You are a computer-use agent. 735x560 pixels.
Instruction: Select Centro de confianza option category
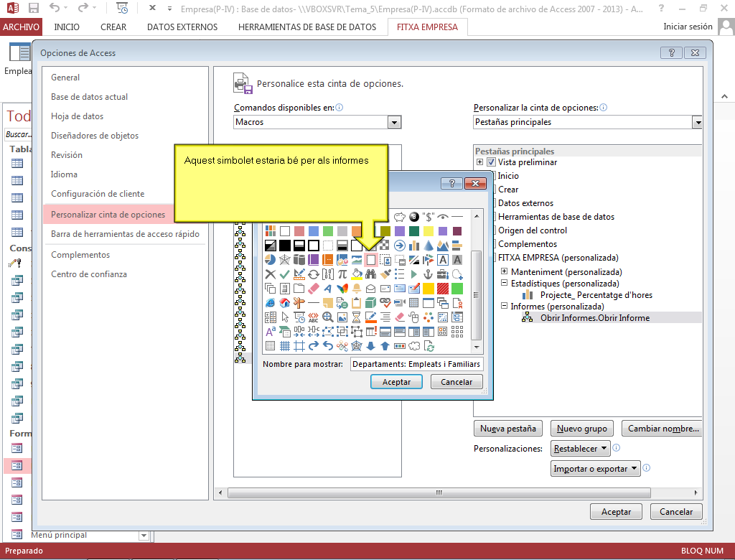click(89, 274)
